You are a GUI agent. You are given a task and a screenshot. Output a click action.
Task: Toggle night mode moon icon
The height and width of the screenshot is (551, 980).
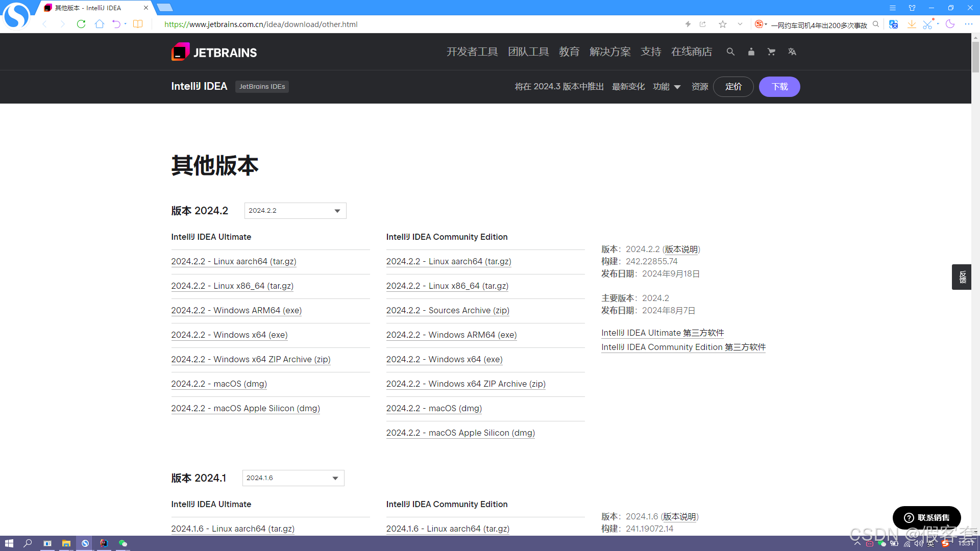[x=950, y=24]
